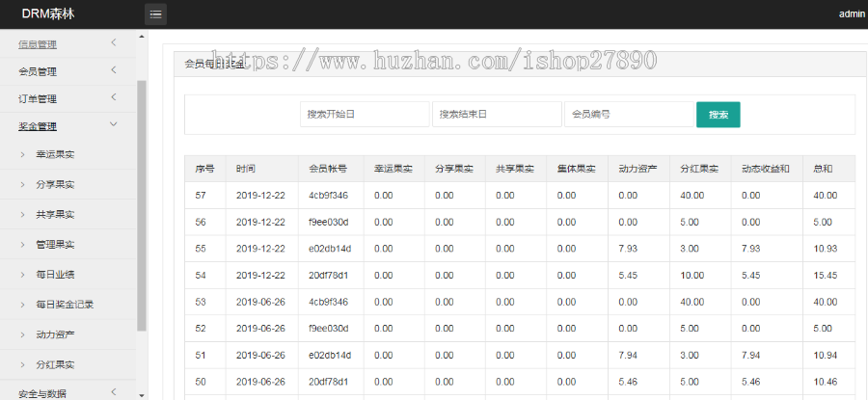Open 动力资产 in the sidebar
This screenshot has height=400, width=868.
55,334
